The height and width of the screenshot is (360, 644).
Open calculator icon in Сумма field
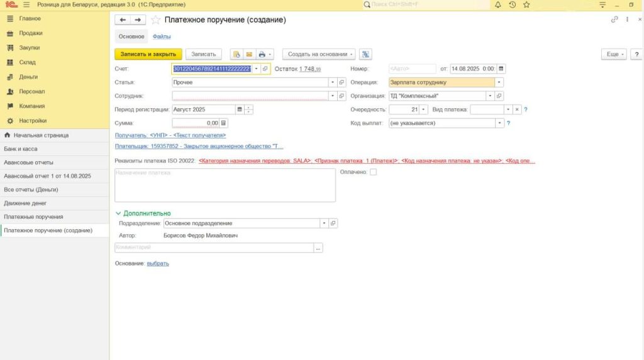(224, 123)
